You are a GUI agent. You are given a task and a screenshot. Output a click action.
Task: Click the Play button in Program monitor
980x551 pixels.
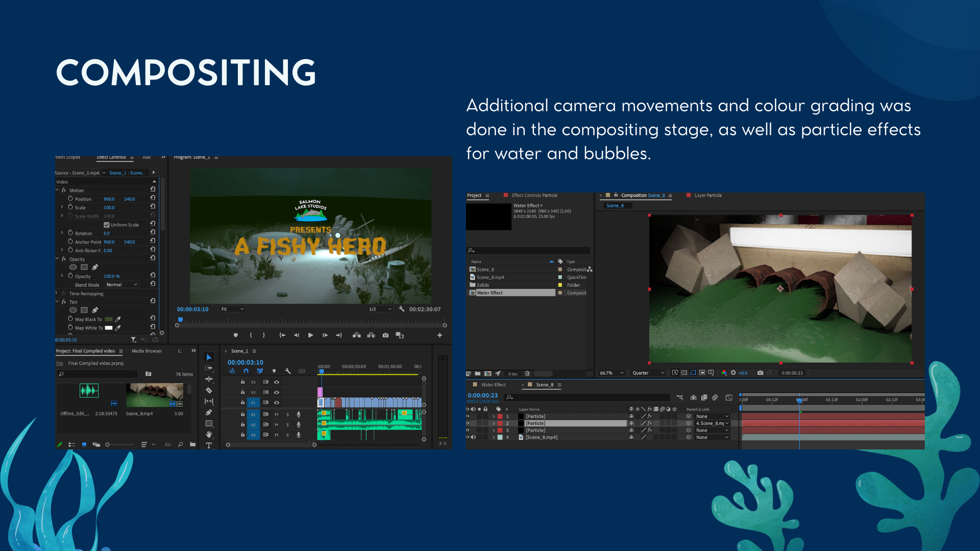(x=310, y=335)
